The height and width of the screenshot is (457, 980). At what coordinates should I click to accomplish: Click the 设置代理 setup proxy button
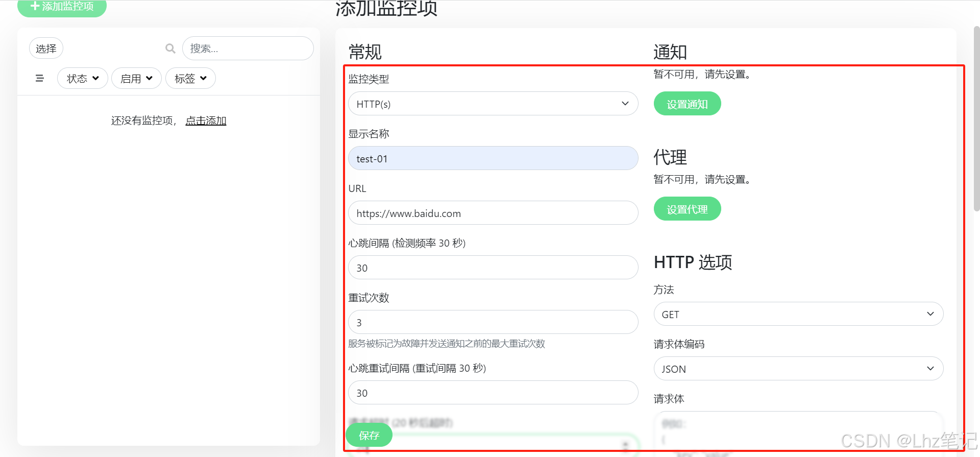point(687,209)
